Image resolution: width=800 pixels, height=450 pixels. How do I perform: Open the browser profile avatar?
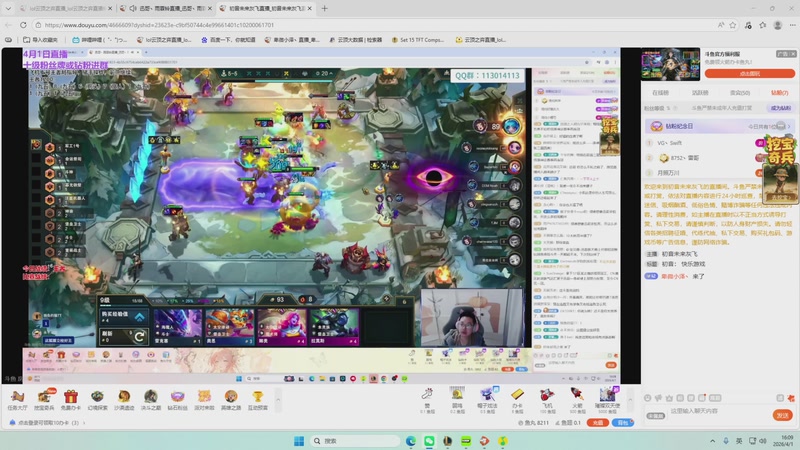tap(778, 24)
